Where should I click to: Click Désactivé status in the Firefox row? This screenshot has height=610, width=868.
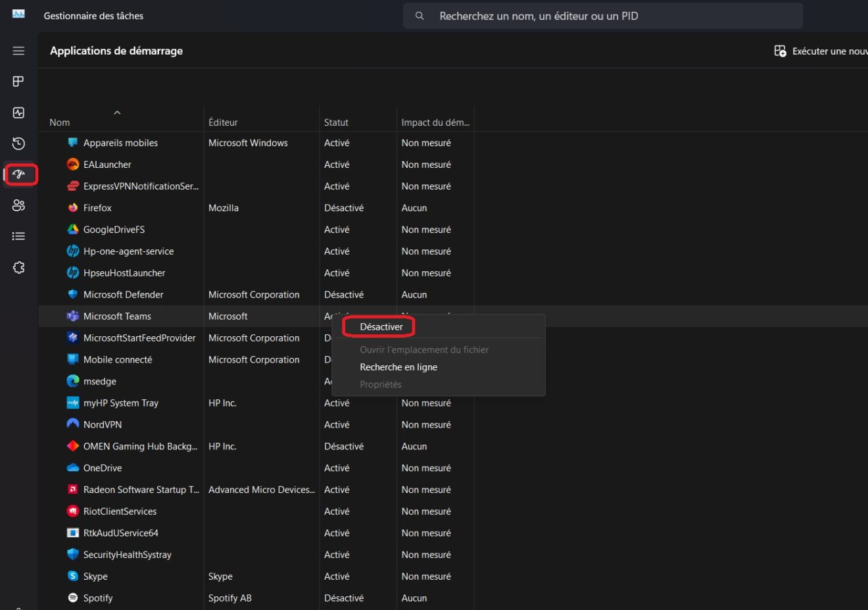(x=344, y=208)
